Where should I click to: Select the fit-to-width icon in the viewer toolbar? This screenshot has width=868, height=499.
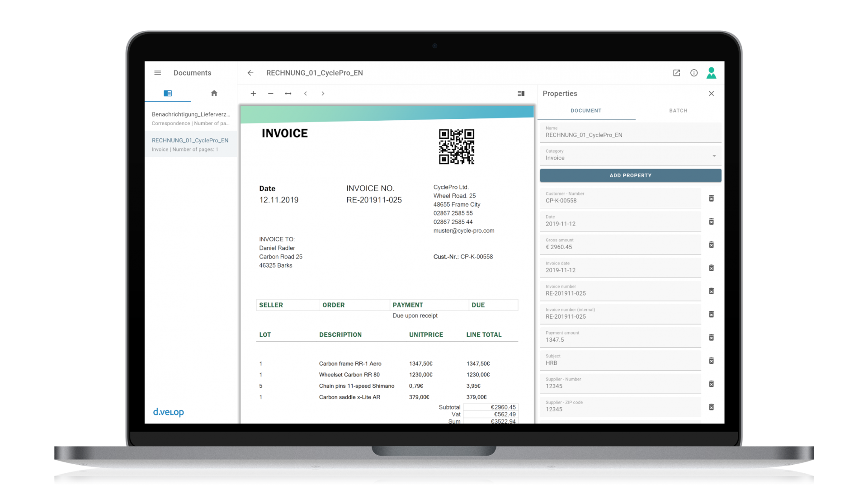(288, 94)
